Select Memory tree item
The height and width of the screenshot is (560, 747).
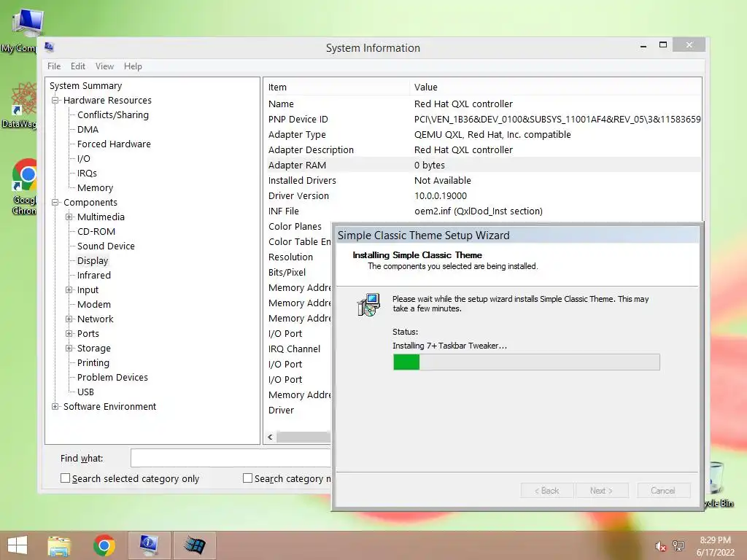95,187
